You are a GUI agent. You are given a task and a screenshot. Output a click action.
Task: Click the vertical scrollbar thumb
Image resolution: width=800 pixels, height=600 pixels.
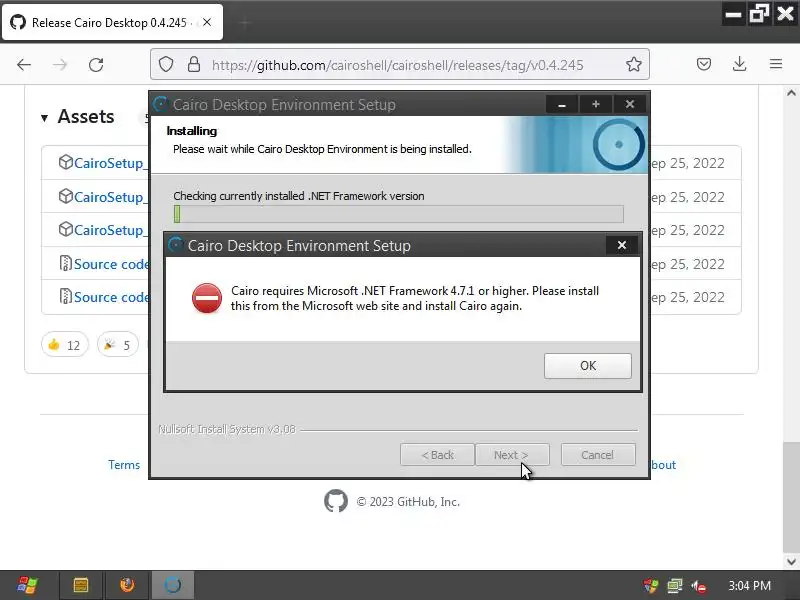(791, 497)
